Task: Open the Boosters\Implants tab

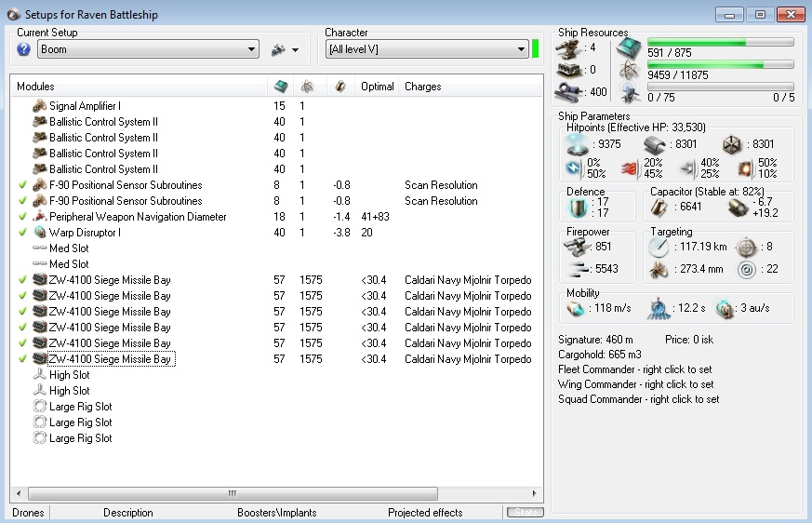Action: click(x=276, y=513)
